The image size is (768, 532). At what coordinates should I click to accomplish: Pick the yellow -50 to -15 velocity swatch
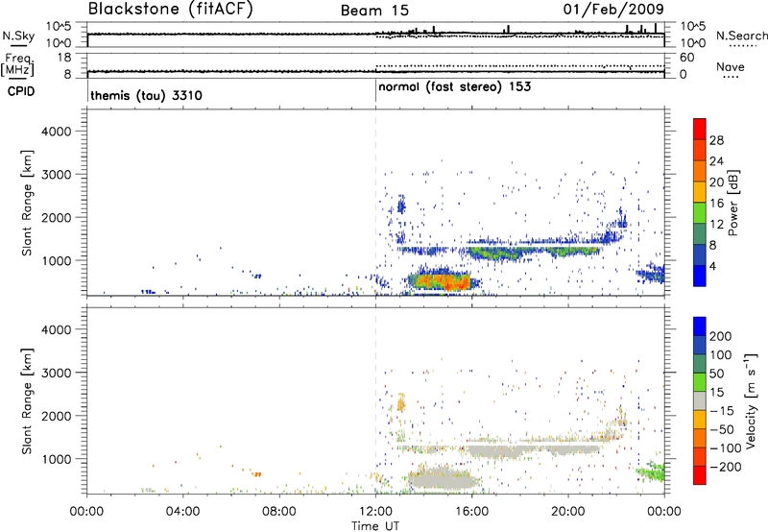click(x=700, y=420)
